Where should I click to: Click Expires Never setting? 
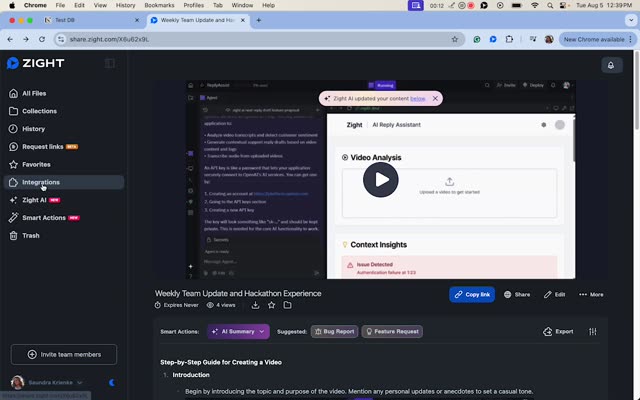[176, 305]
